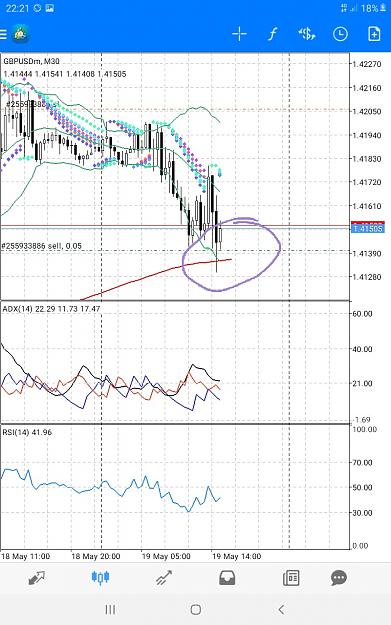Tap the 19 May 05:00 time label
This screenshot has width=391, height=625.
(x=166, y=556)
